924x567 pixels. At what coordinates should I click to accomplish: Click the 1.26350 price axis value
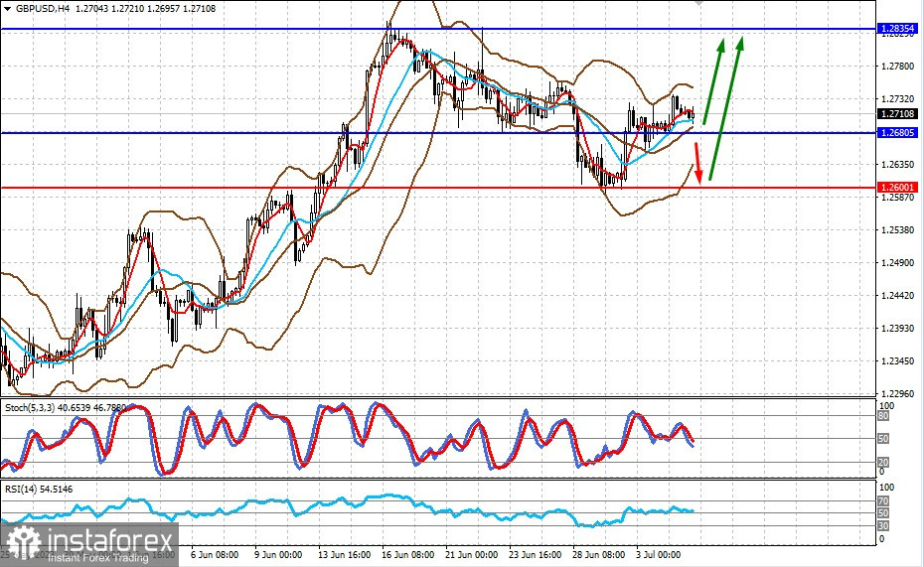pyautogui.click(x=897, y=164)
